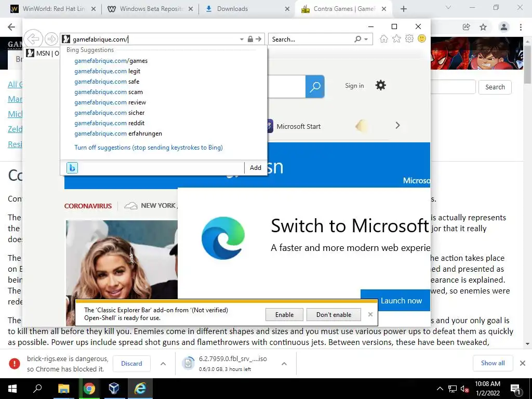This screenshot has width=532, height=399.
Task: Close the Contra Games Chrome tab
Action: [x=384, y=9]
